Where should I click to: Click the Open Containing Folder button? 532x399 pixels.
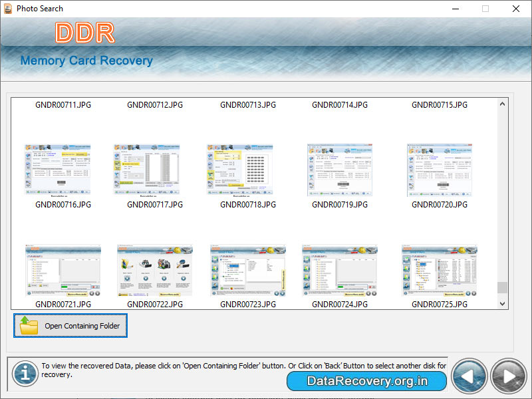coord(70,325)
